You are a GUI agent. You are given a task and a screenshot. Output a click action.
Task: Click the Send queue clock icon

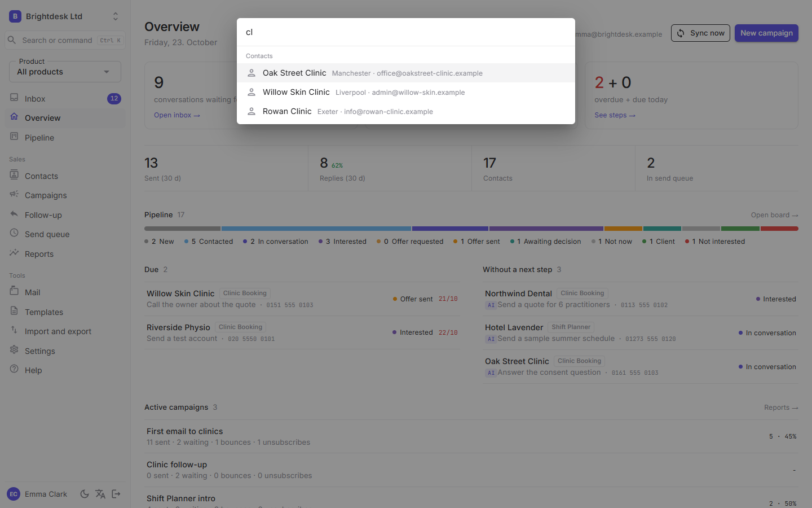click(x=14, y=233)
